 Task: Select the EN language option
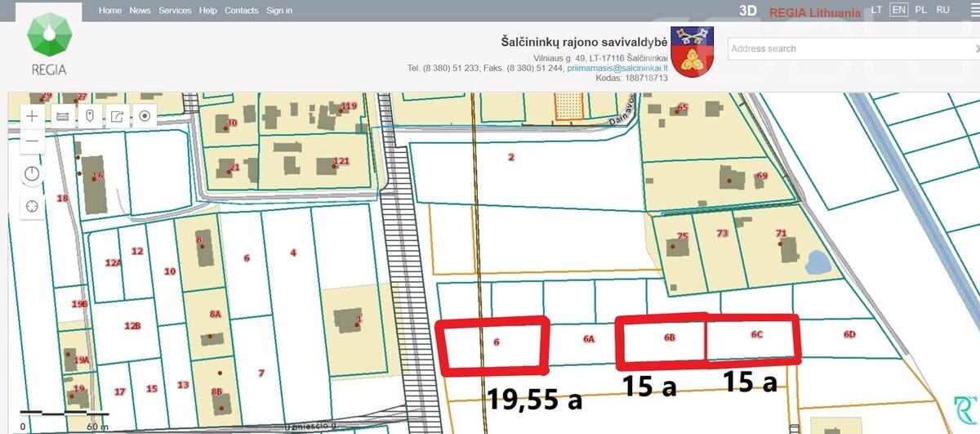[899, 10]
